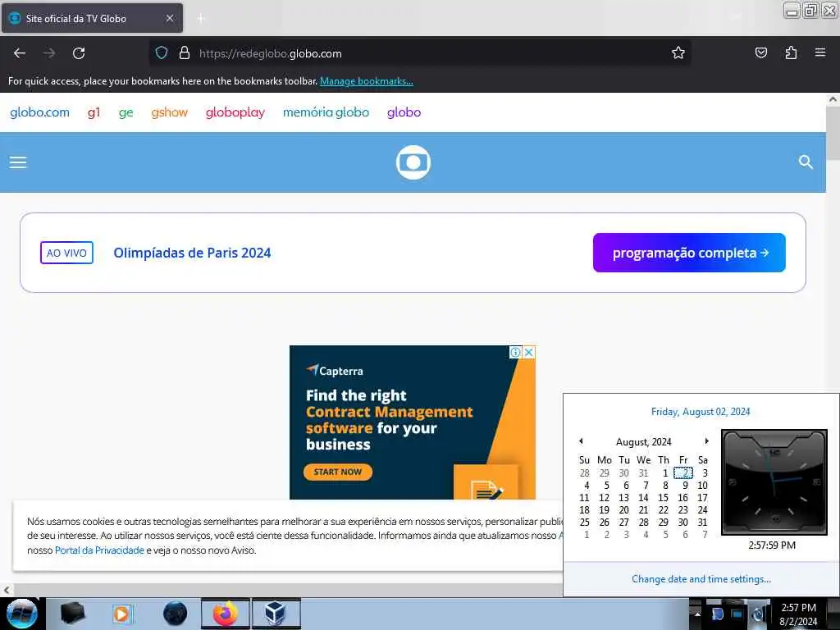The width and height of the screenshot is (840, 630).
Task: Bookmark this page with the star icon
Action: point(678,53)
